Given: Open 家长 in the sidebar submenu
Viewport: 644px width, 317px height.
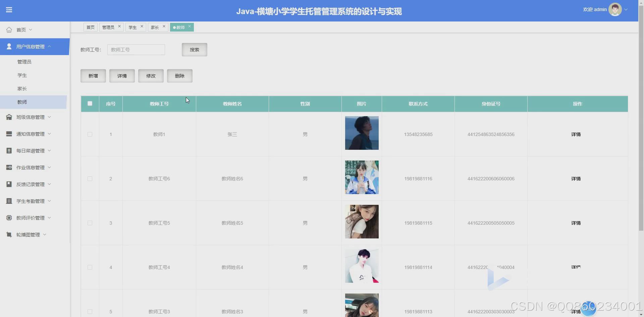Looking at the screenshot, I should point(22,89).
